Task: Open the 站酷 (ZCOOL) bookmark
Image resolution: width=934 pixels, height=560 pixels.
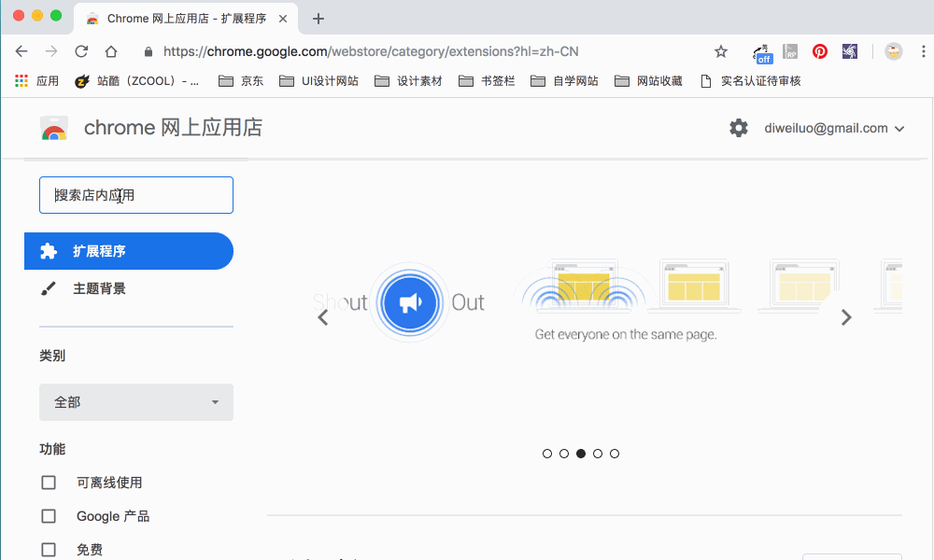Action: point(136,81)
